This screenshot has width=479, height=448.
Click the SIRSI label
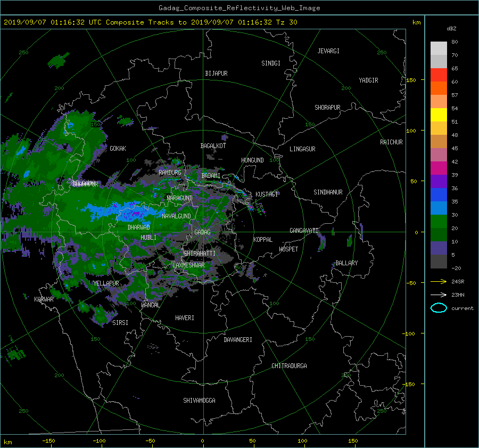pyautogui.click(x=120, y=323)
